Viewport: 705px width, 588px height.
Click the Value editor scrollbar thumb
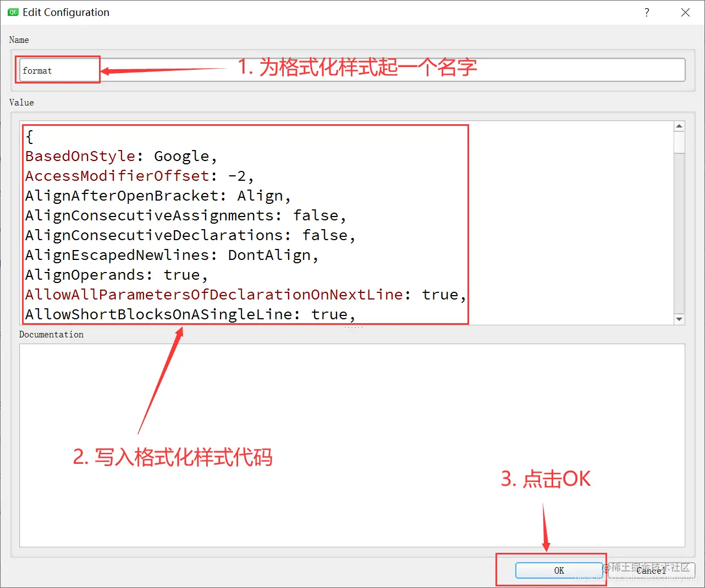point(679,142)
